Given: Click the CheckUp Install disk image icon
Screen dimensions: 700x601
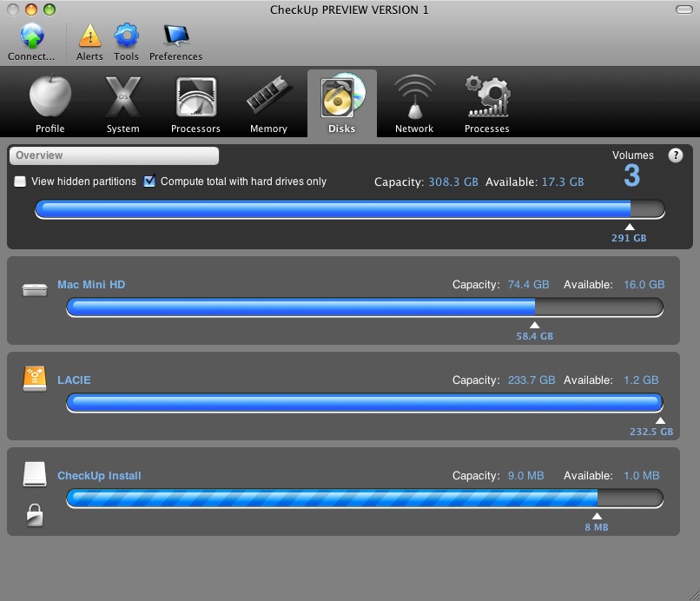Looking at the screenshot, I should click(x=35, y=474).
